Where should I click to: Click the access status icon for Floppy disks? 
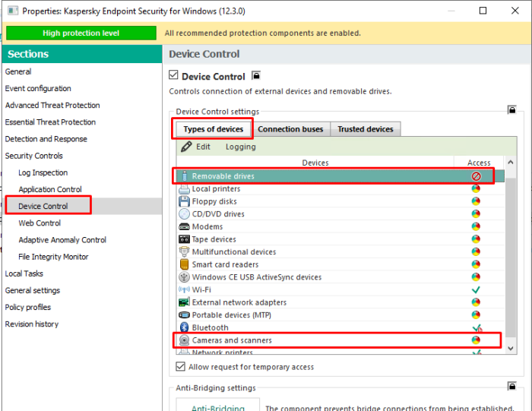pyautogui.click(x=476, y=201)
